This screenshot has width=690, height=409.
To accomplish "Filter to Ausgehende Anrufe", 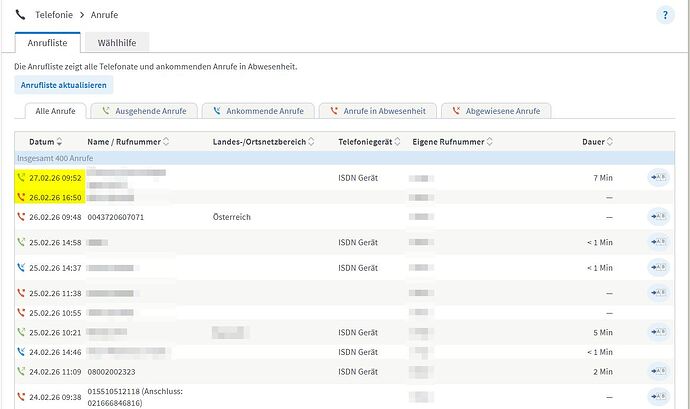I will (144, 111).
